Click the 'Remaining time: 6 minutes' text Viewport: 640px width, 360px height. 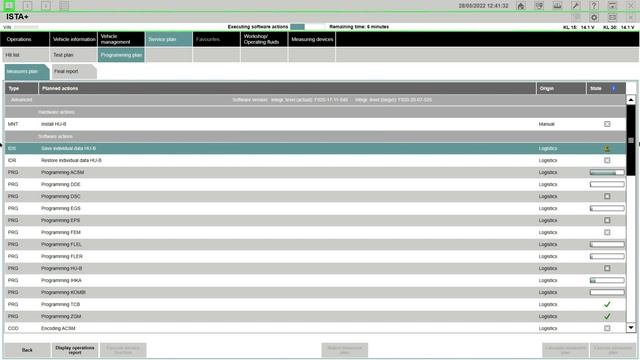359,27
